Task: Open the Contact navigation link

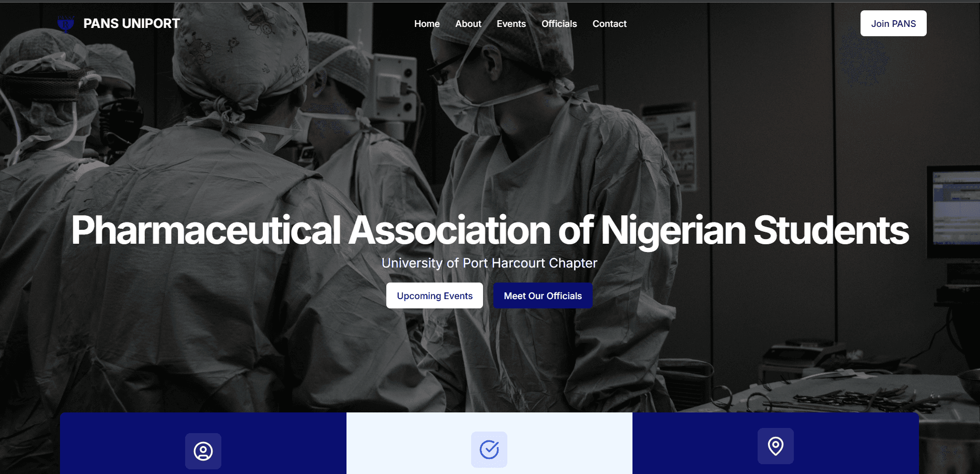Action: pyautogui.click(x=610, y=24)
